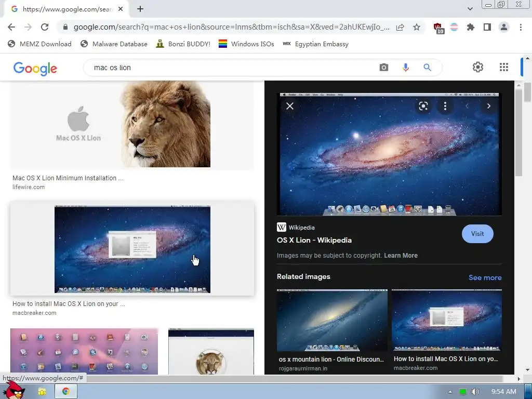Screen dimensions: 532x399
Task: Open the Extensions puzzle piece menu
Action: coord(471,27)
